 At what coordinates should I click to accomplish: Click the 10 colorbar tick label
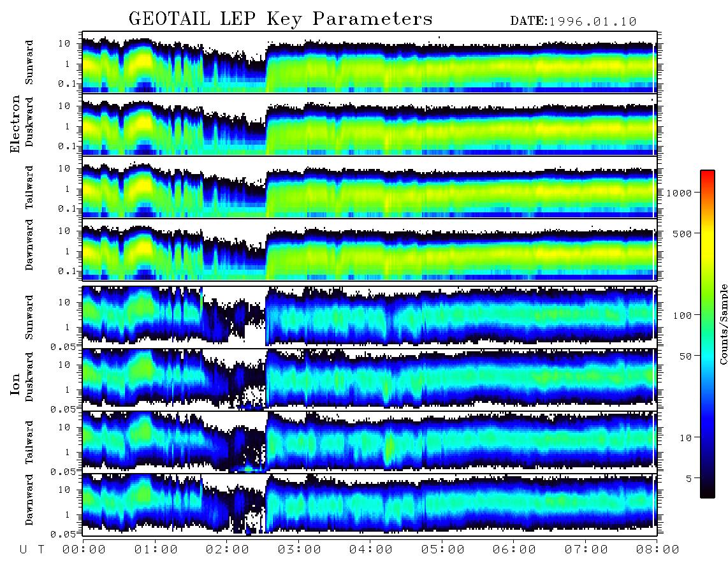[685, 438]
